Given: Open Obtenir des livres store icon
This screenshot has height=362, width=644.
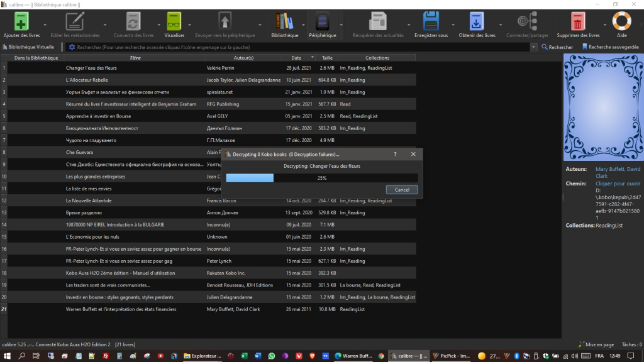Looking at the screenshot, I should [477, 21].
